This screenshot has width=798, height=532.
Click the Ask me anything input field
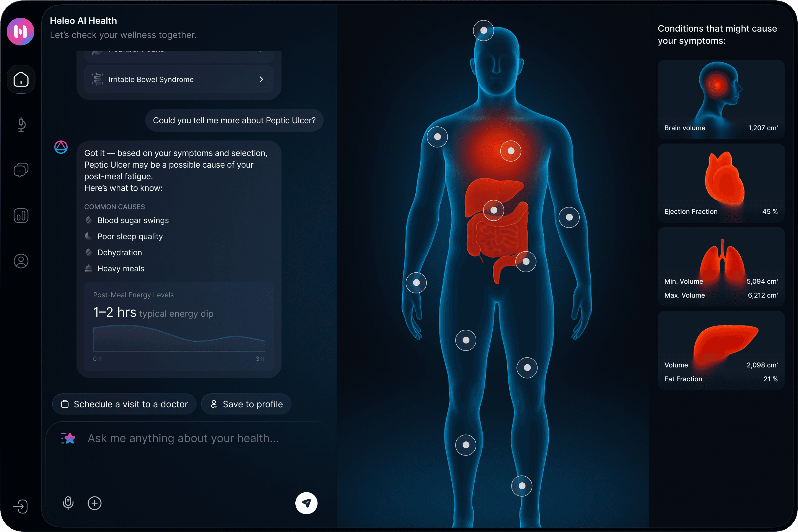[x=183, y=438]
